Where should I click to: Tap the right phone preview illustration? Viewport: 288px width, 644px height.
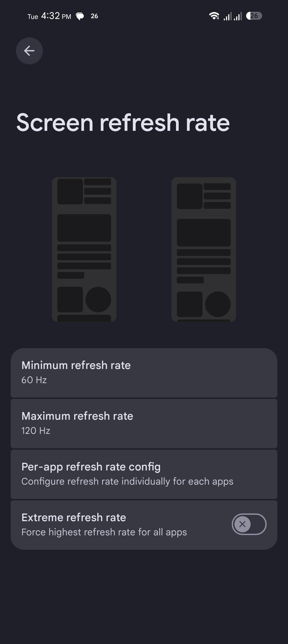coord(204,249)
